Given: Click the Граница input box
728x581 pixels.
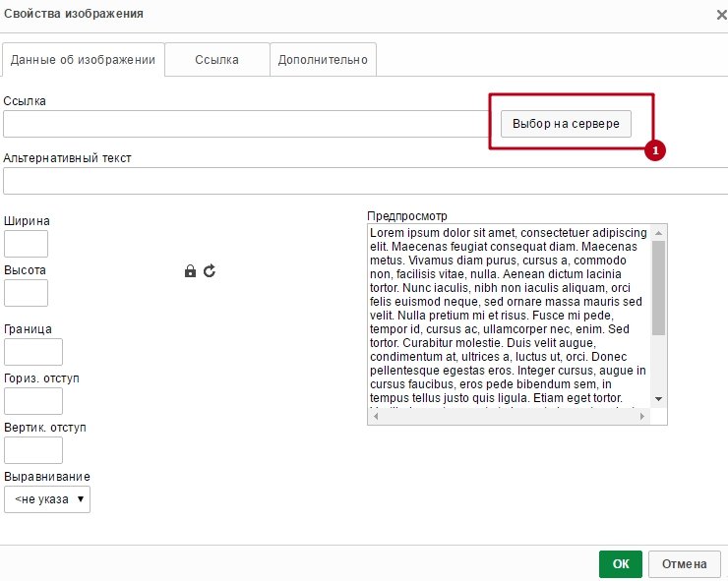Looking at the screenshot, I should [x=33, y=352].
